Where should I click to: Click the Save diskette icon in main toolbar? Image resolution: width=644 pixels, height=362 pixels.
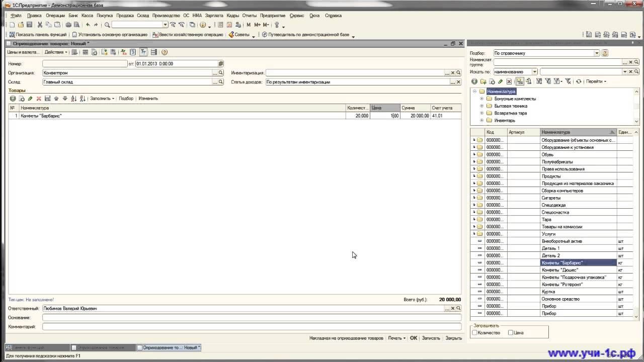coord(29,25)
